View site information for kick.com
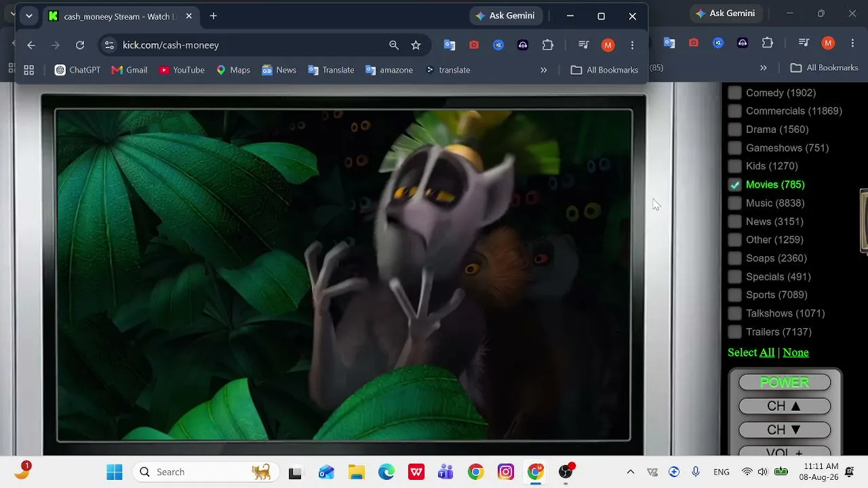The width and height of the screenshot is (868, 488). (109, 45)
